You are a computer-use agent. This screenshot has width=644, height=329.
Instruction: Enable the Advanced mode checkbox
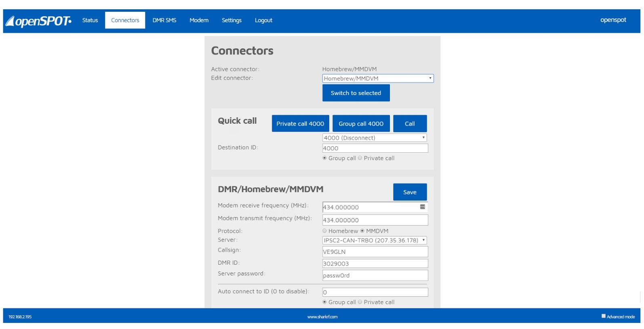point(604,316)
